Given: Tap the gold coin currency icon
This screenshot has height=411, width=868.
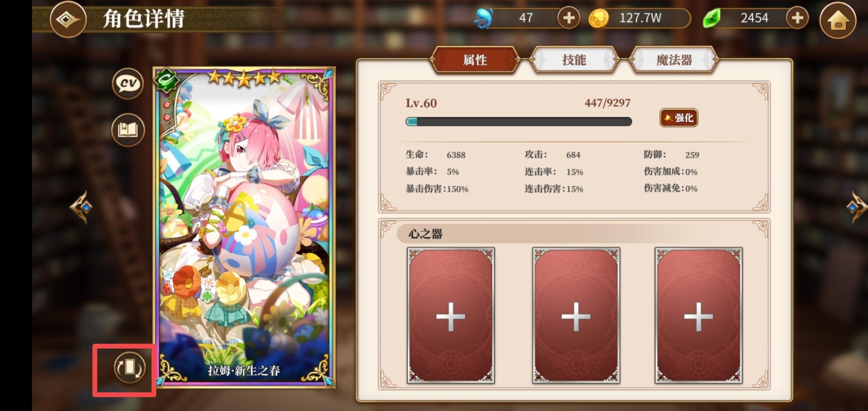Looking at the screenshot, I should [x=598, y=18].
